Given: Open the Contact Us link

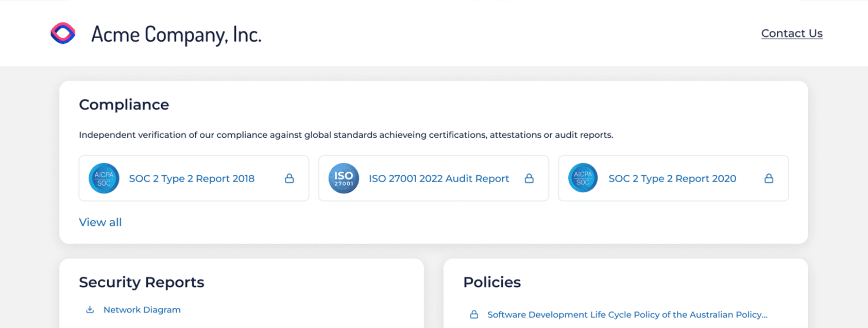Looking at the screenshot, I should 791,34.
